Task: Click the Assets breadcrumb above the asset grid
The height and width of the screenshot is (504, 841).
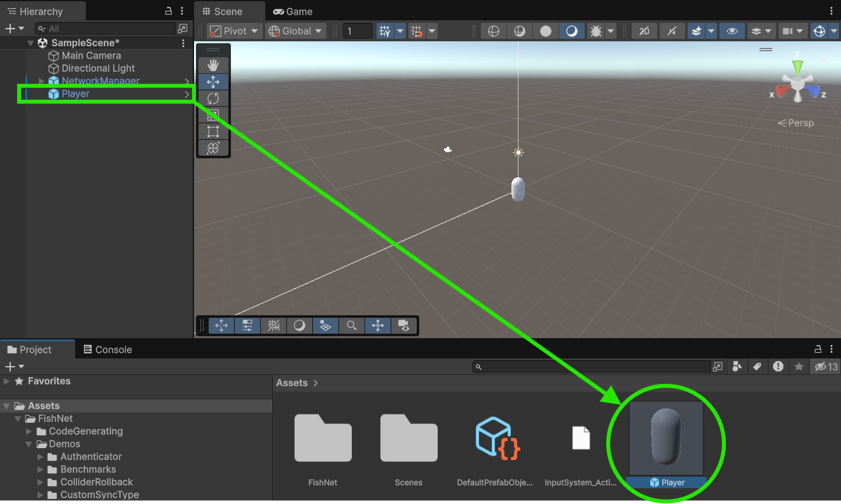Action: (x=292, y=383)
